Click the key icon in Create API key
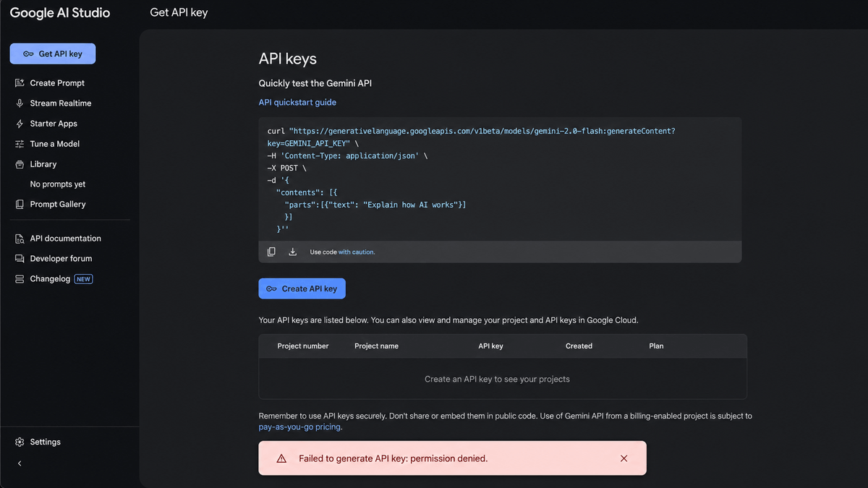Screen dimensions: 868x488 (x=271, y=288)
